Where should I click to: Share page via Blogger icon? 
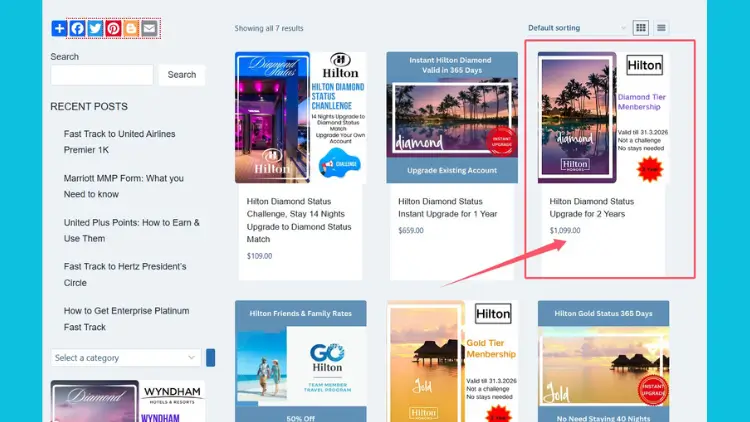coord(131,29)
